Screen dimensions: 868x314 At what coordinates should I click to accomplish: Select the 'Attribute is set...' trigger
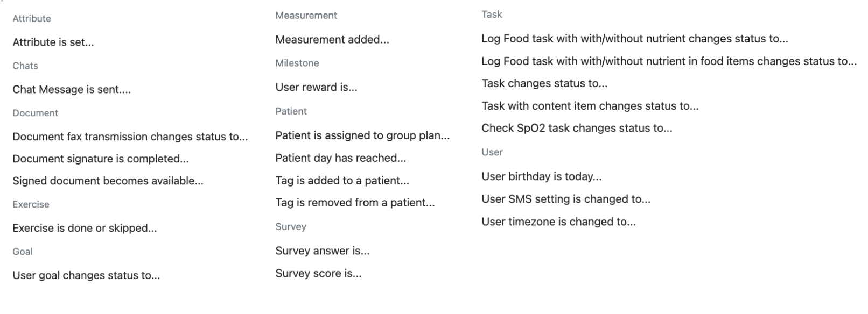tap(53, 42)
